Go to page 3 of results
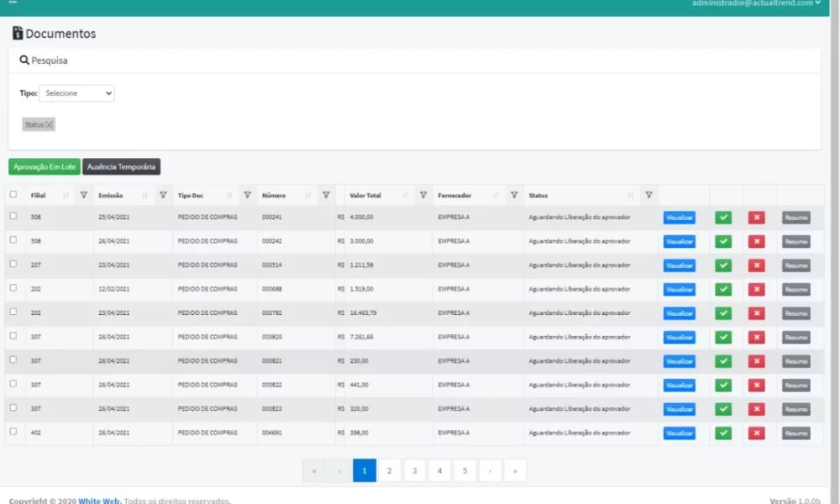The image size is (840, 504). pyautogui.click(x=415, y=470)
